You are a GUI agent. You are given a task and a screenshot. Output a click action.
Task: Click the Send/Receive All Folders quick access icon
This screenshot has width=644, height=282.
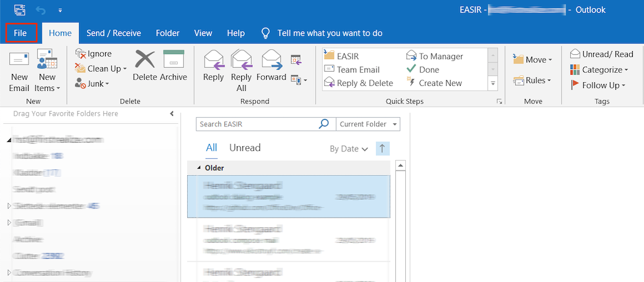tap(19, 9)
